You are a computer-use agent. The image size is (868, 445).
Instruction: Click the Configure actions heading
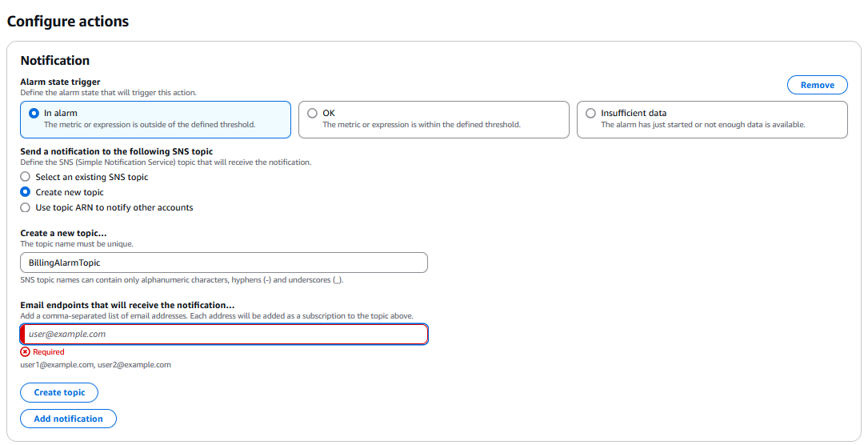(x=68, y=22)
